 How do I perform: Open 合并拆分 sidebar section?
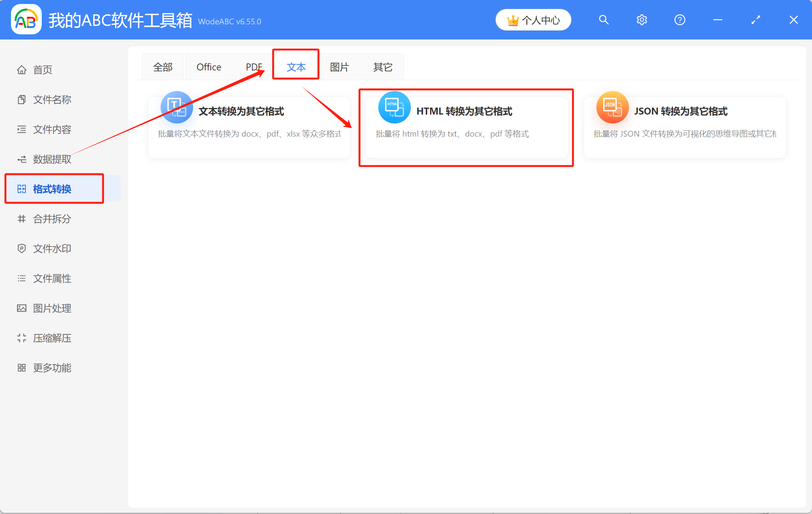click(52, 219)
